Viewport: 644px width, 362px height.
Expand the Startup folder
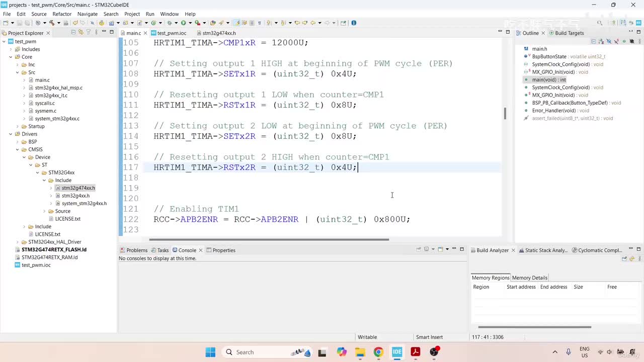[x=18, y=126]
